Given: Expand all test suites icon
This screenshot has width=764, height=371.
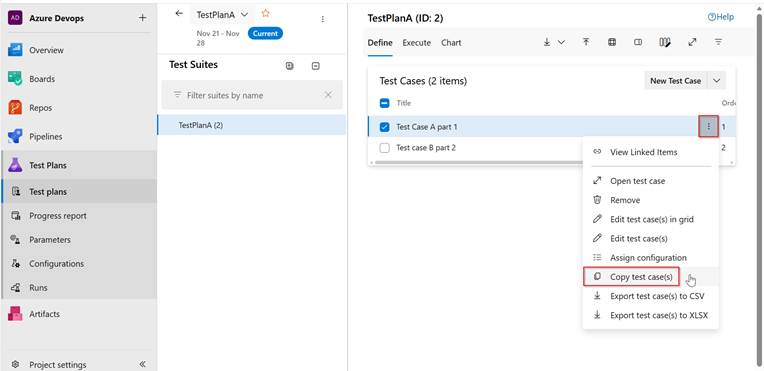Looking at the screenshot, I should tap(290, 66).
